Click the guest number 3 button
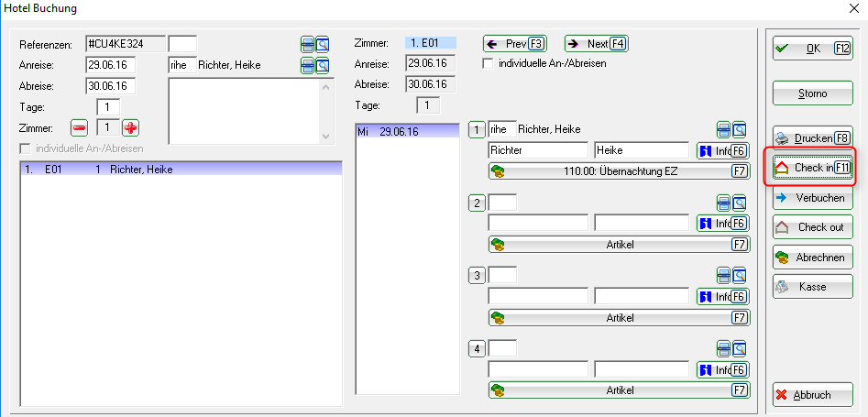 [476, 275]
